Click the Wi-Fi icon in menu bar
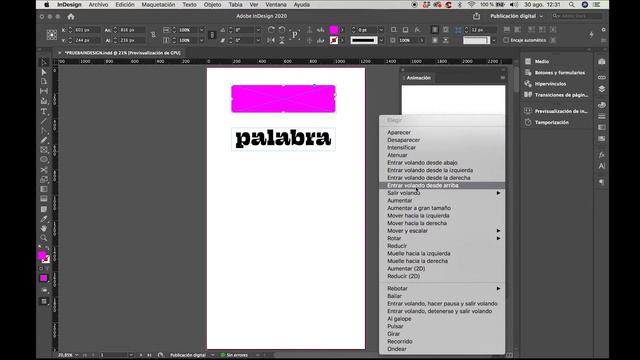The width and height of the screenshot is (640, 360). 471,4
